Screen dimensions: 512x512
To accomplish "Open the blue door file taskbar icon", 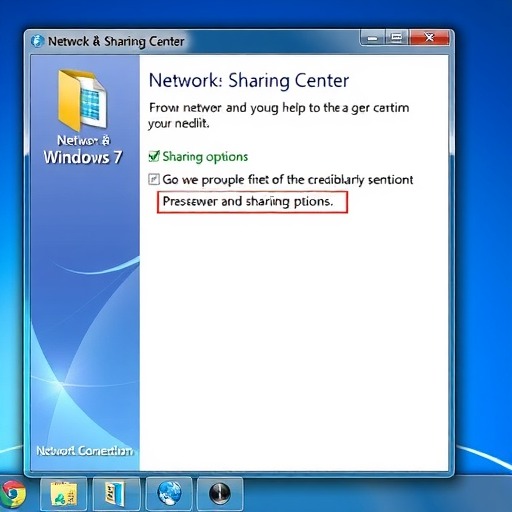I will tap(116, 494).
